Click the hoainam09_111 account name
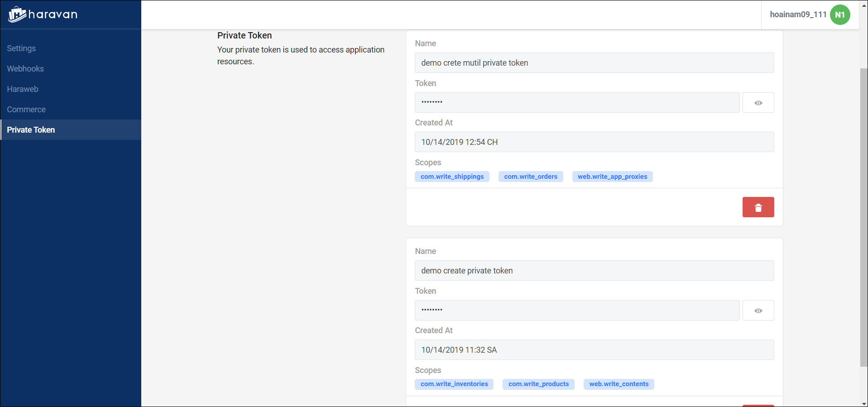Screen dimensions: 868x407 click(798, 14)
